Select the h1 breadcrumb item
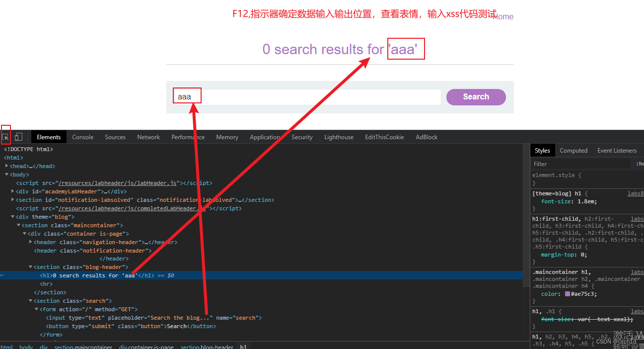644x349 pixels. (243, 347)
